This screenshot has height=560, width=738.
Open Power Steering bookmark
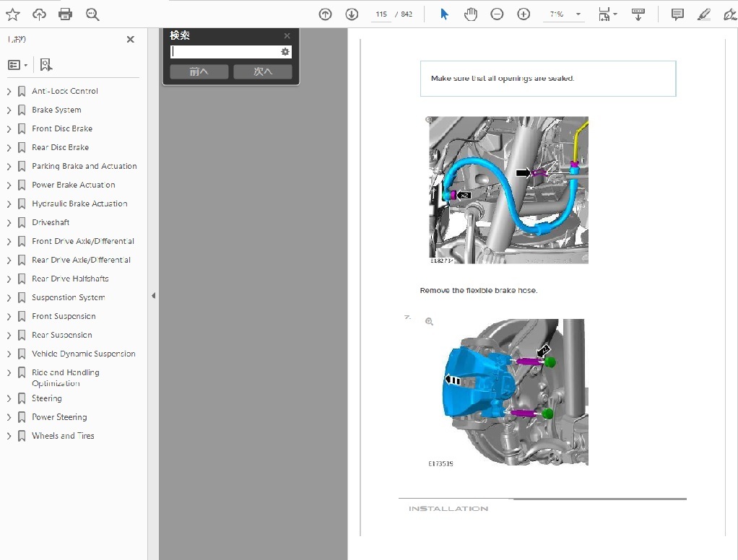click(59, 417)
